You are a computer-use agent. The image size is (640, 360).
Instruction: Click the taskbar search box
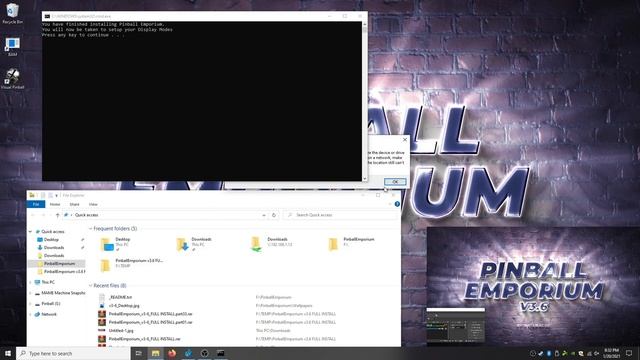coord(73,353)
